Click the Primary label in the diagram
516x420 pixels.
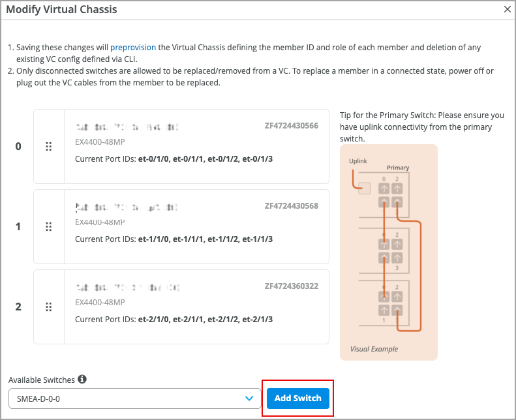[398, 168]
